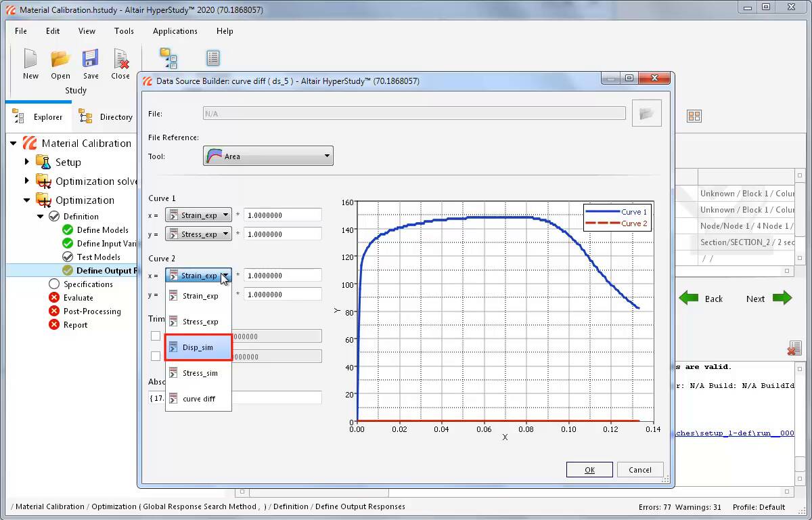This screenshot has width=812, height=520.
Task: Click Curve 2 x multiplier field
Action: tap(283, 276)
